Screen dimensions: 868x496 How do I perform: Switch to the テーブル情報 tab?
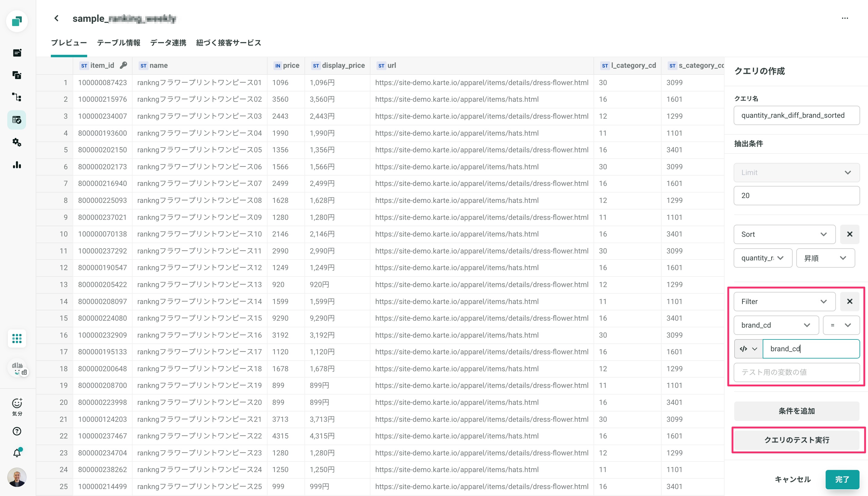tap(118, 43)
